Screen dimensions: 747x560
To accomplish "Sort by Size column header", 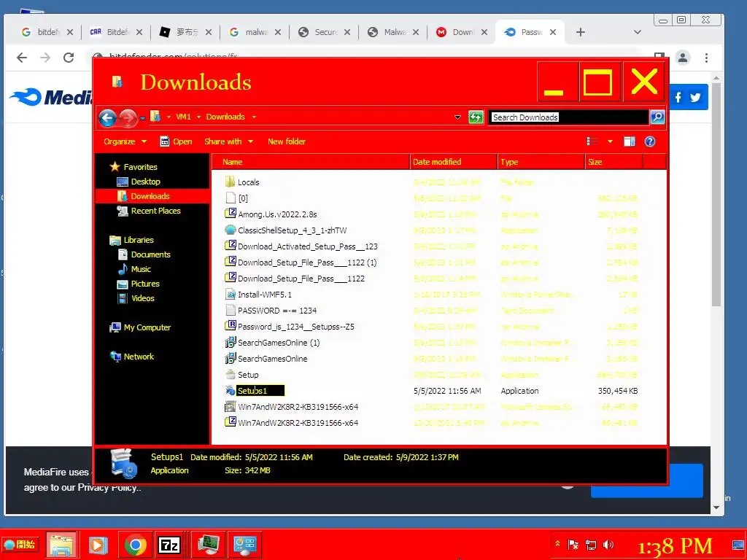I will 614,162.
